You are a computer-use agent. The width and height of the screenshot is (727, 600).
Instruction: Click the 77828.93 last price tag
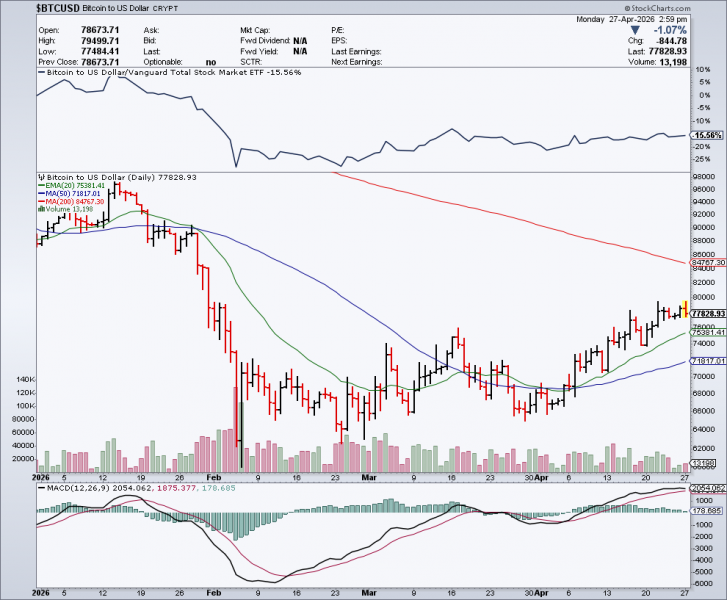point(708,314)
